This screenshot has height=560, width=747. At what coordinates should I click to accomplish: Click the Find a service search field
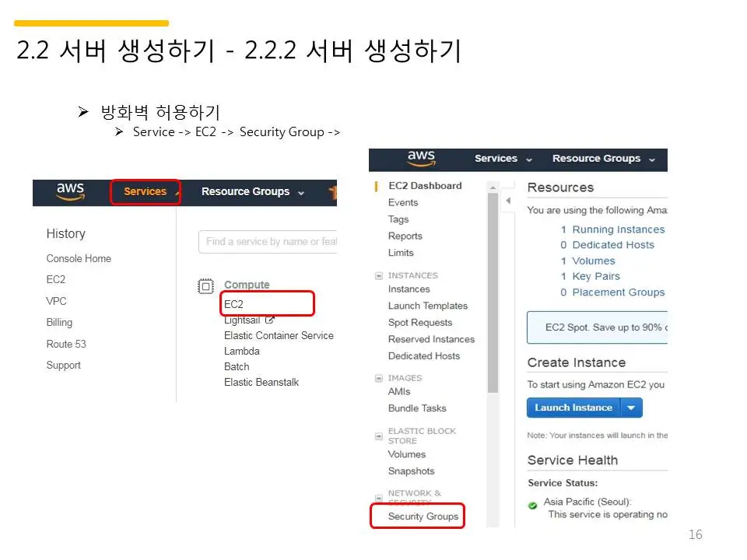(x=268, y=241)
